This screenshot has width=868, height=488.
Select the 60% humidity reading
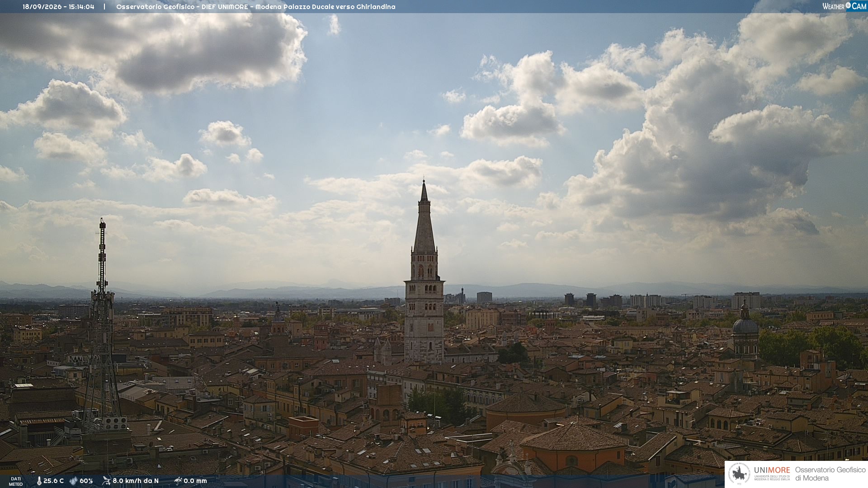(86, 481)
